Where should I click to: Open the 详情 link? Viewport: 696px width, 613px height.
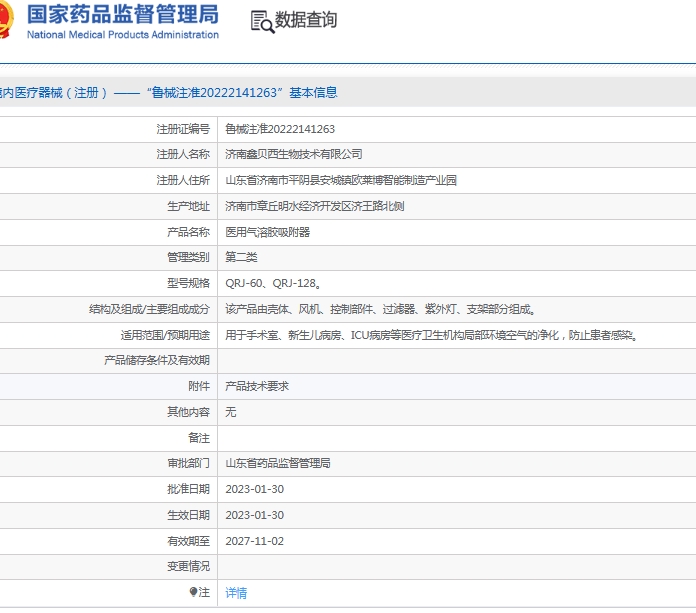click(236, 593)
